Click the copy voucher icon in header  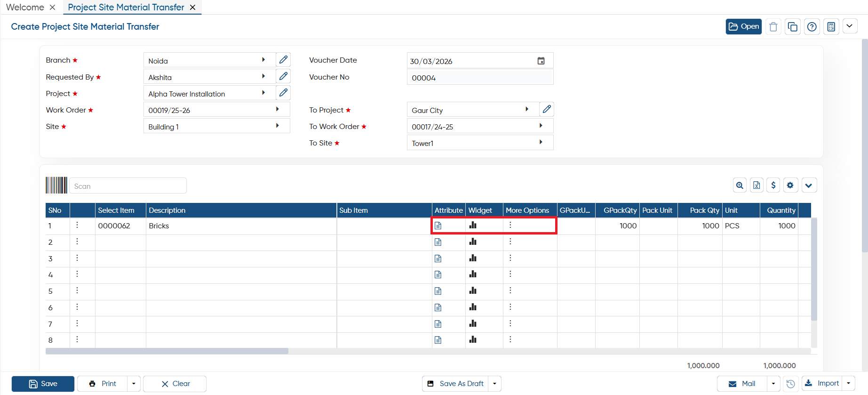coord(793,27)
